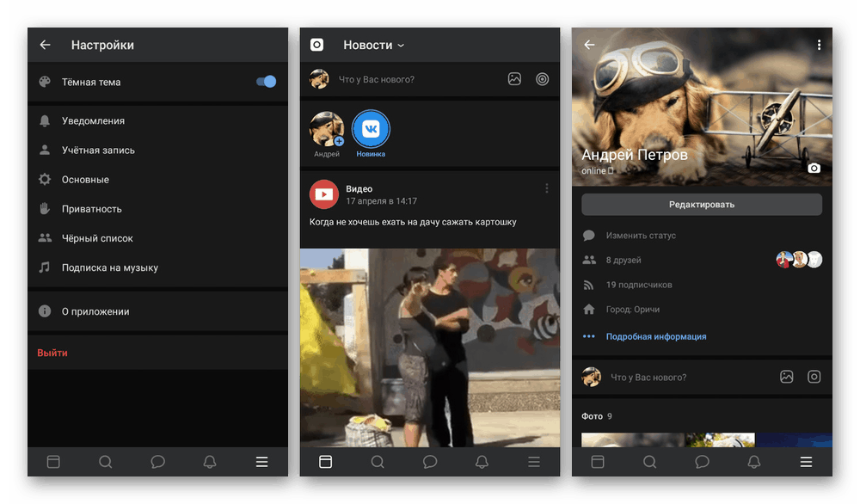This screenshot has width=860, height=504.
Task: Open the red Видео channel avatar
Action: 324,194
